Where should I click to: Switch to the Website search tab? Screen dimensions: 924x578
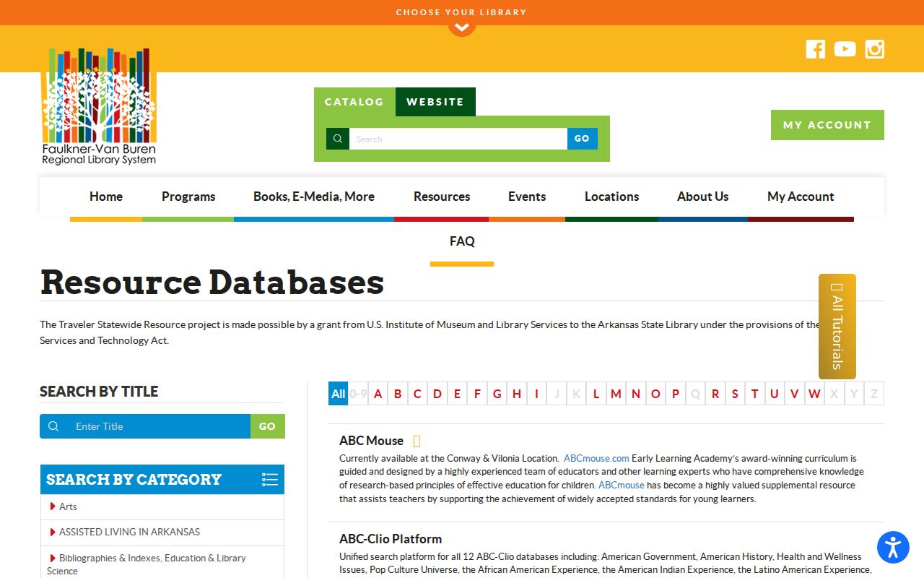435,102
